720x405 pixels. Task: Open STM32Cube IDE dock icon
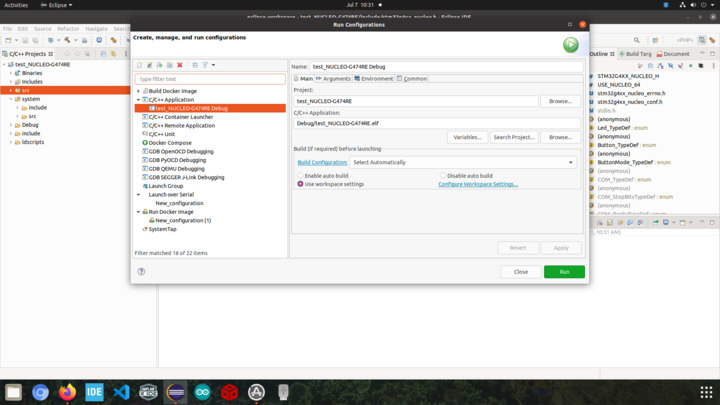pyautogui.click(x=94, y=392)
